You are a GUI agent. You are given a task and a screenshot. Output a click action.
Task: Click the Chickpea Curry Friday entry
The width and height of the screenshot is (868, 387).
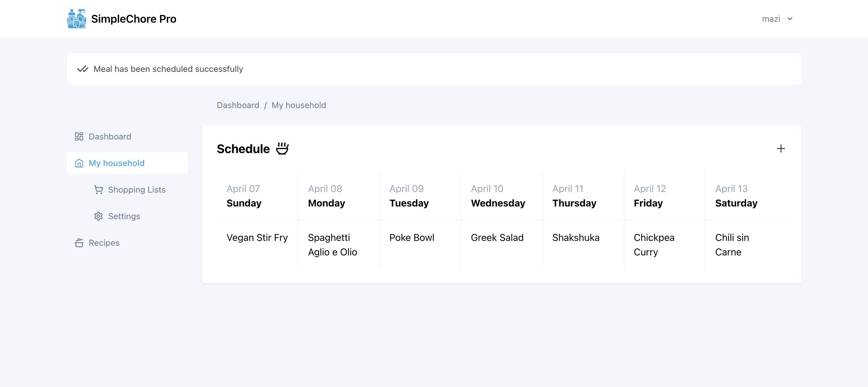click(x=654, y=245)
